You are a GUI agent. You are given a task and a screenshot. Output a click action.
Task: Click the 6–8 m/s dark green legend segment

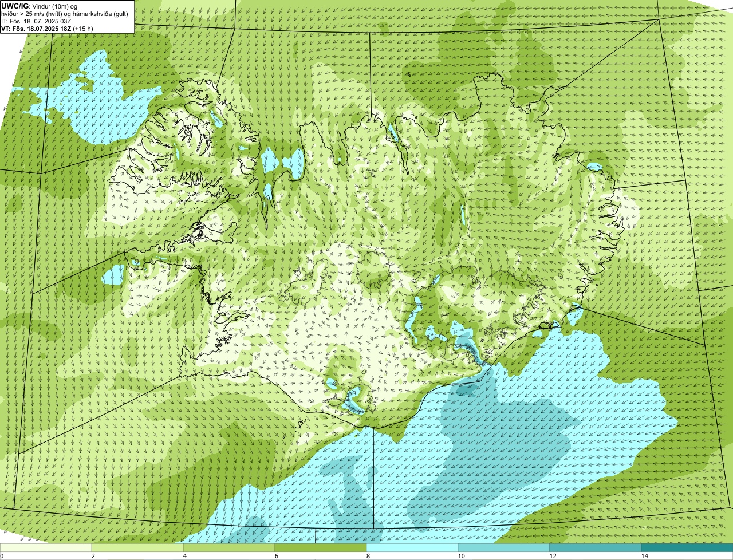[321, 547]
